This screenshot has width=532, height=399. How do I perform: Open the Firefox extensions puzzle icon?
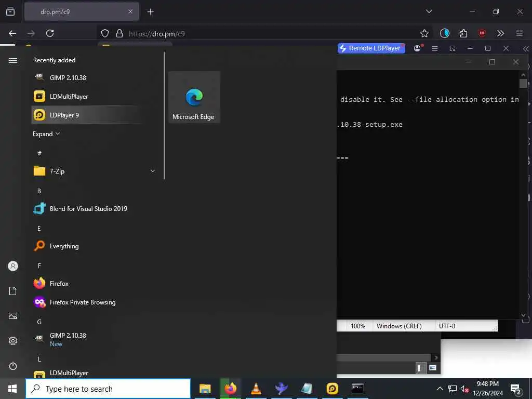click(463, 33)
